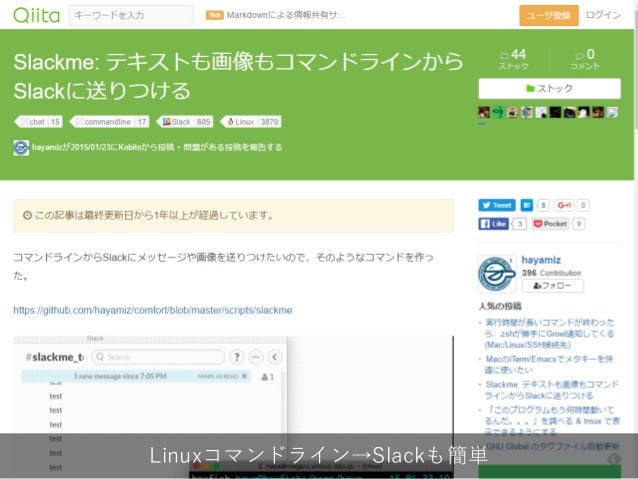Image resolution: width=638 pixels, height=479 pixels.
Task: Click the ellipsis more icon in Slack screenshot
Action: click(x=256, y=357)
